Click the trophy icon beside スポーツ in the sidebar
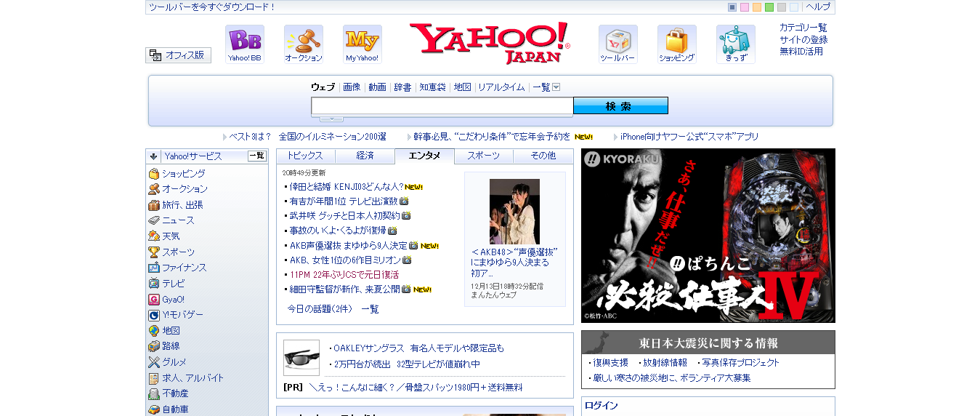This screenshot has width=980, height=416. pos(154,252)
